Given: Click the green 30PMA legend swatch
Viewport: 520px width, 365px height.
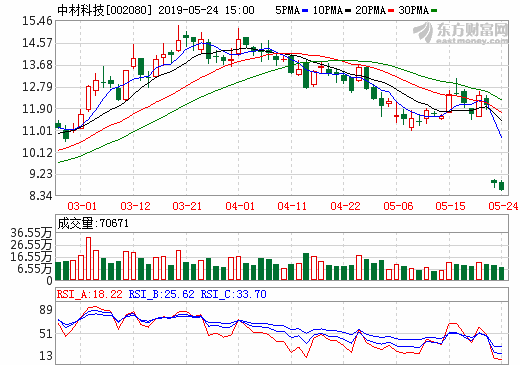Looking at the screenshot, I should tap(434, 11).
